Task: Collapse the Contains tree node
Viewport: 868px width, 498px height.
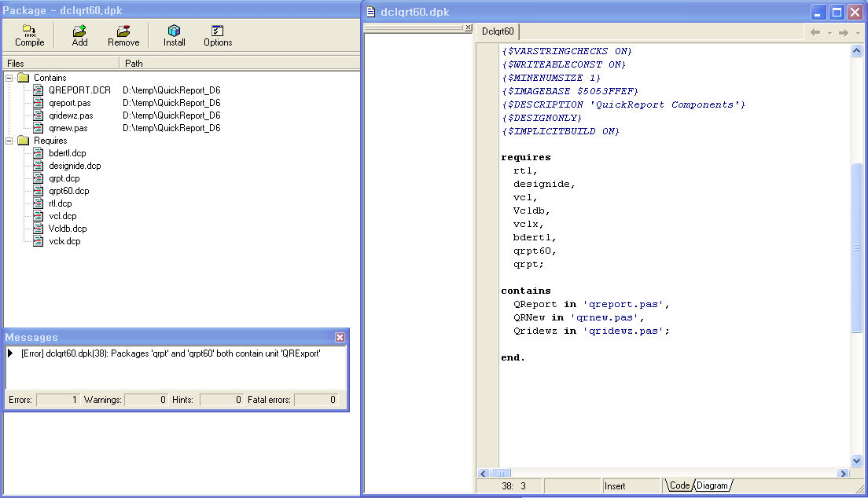Action: pyautogui.click(x=9, y=78)
